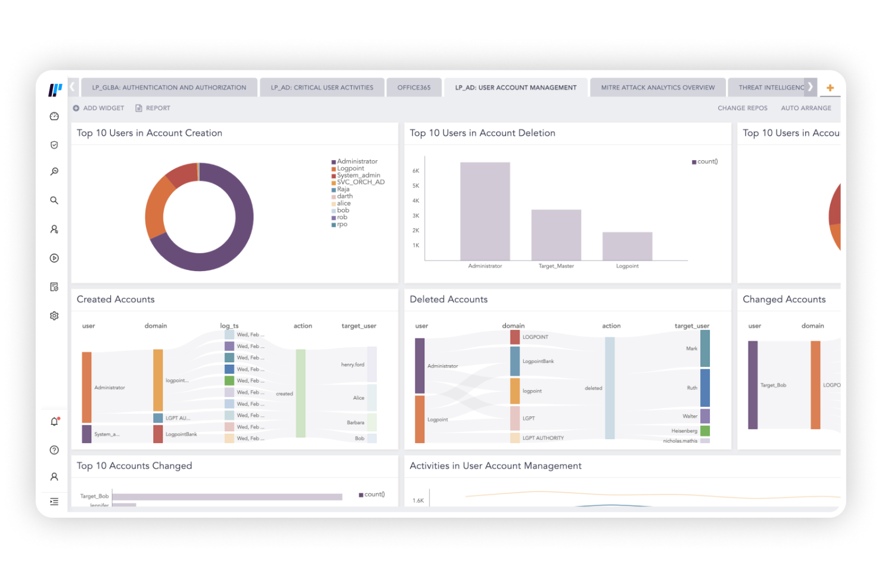882x588 pixels.
Task: Open the MITRE ATTACK ANALYTICS OVERVIEW tab
Action: click(x=657, y=87)
